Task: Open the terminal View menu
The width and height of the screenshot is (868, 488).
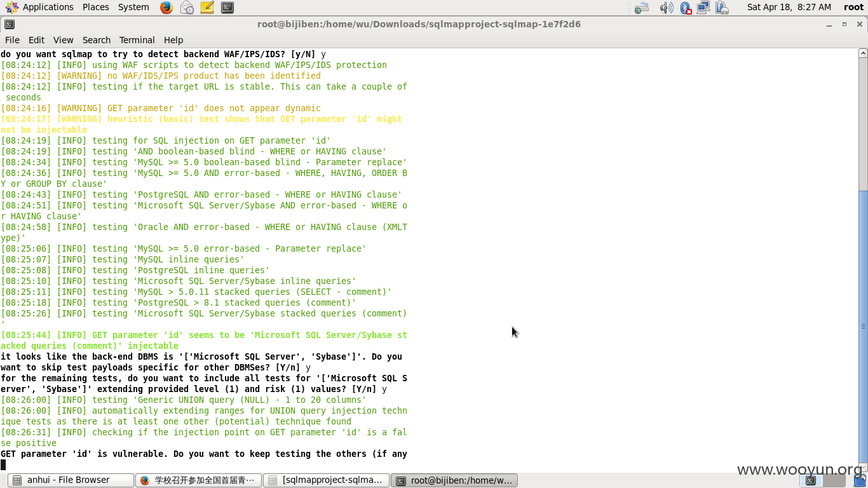Action: click(x=63, y=39)
